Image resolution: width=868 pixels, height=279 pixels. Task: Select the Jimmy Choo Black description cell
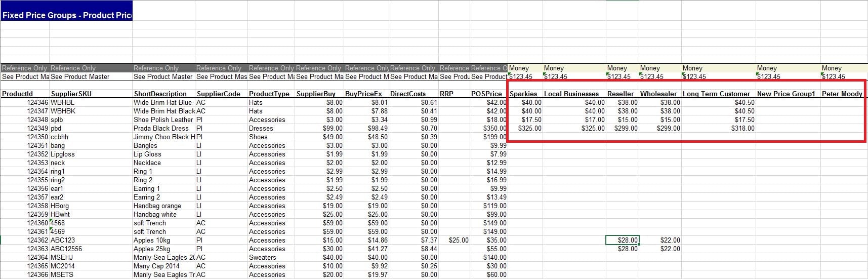pyautogui.click(x=163, y=137)
